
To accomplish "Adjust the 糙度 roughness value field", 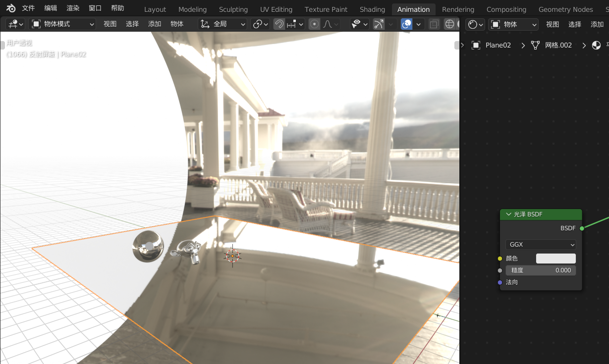I will 541,270.
